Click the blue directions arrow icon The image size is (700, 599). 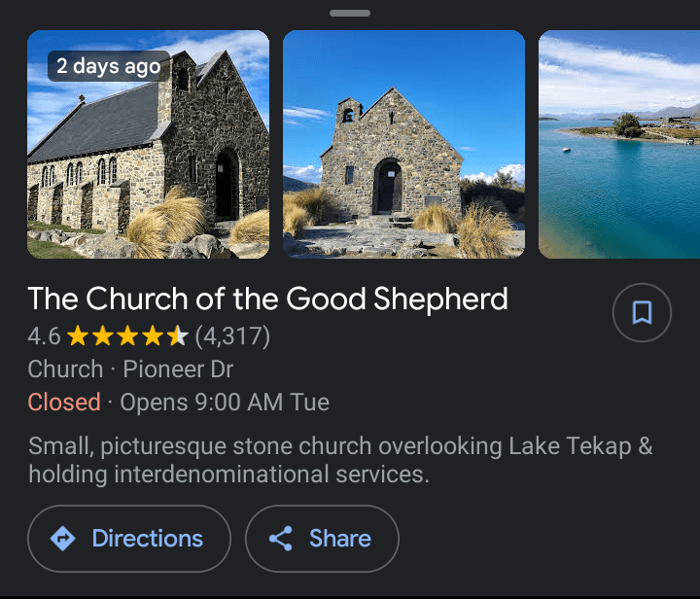point(63,539)
